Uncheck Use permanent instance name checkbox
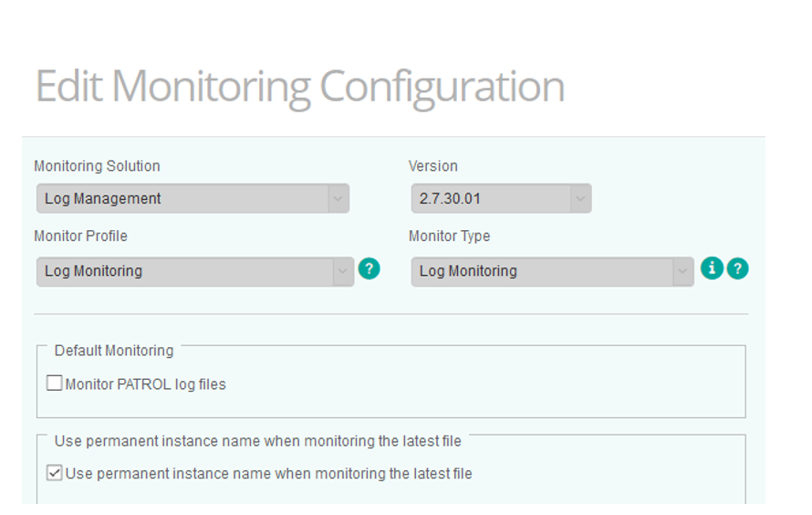Viewport: 812px width, 515px height. [x=55, y=473]
